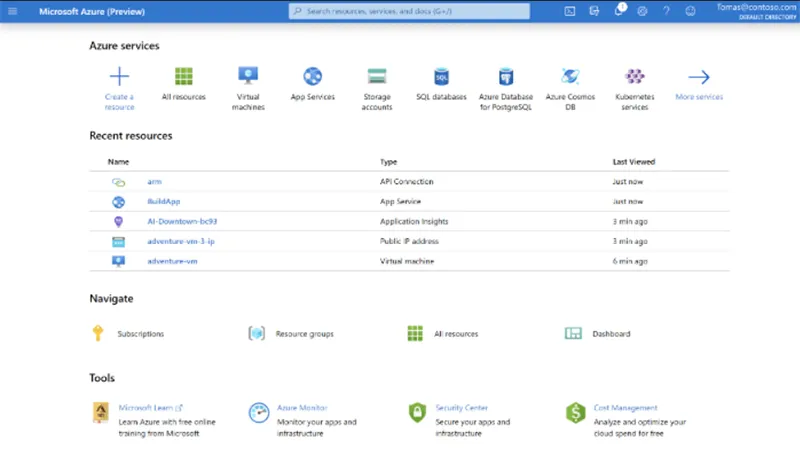800x453 pixels.
Task: Focus the Search resources, services, and docs box
Action: 409,11
